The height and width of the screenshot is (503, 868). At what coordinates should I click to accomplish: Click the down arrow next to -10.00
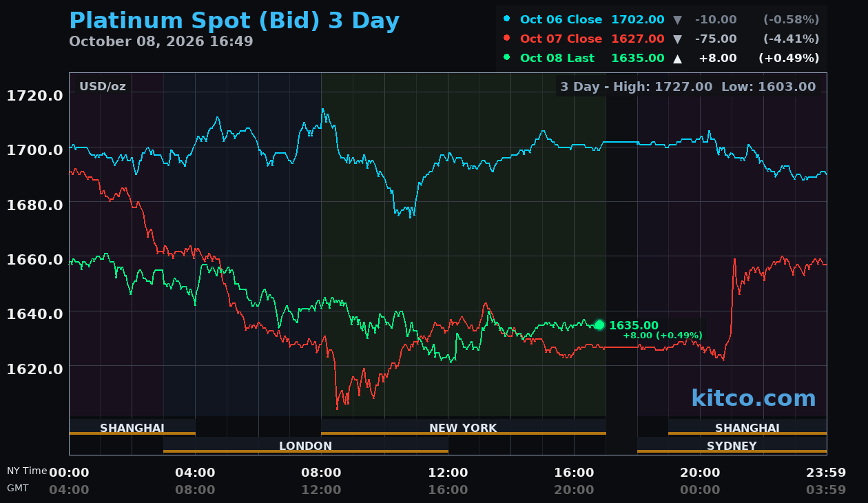pos(678,19)
